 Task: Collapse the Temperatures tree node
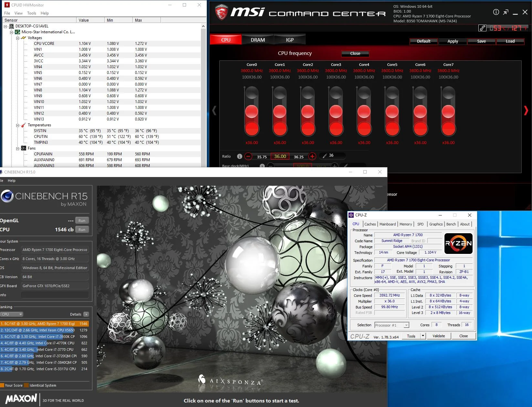[x=18, y=125]
